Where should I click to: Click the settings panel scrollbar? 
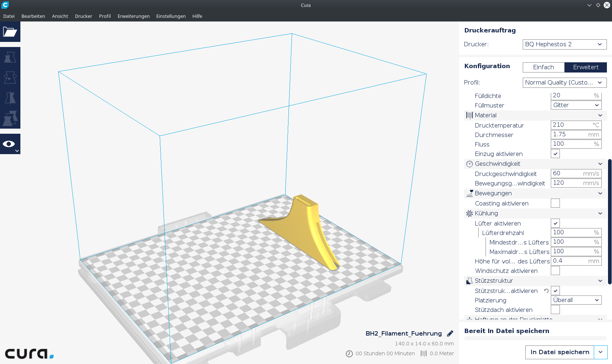coord(610,222)
